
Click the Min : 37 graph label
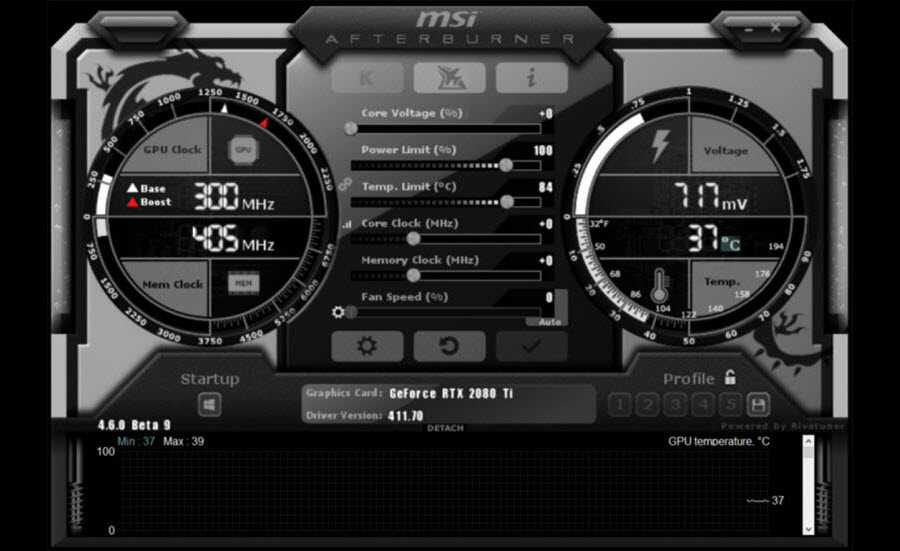click(136, 441)
